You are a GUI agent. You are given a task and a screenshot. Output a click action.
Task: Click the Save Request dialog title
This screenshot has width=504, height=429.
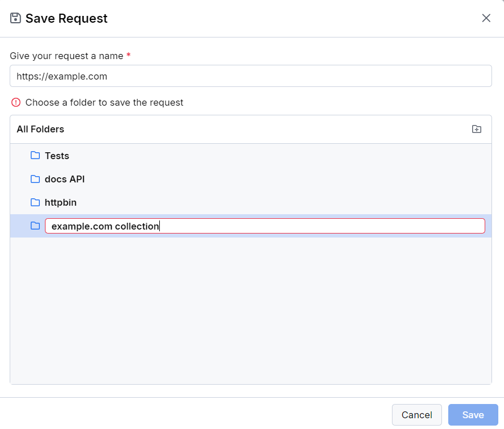65,18
